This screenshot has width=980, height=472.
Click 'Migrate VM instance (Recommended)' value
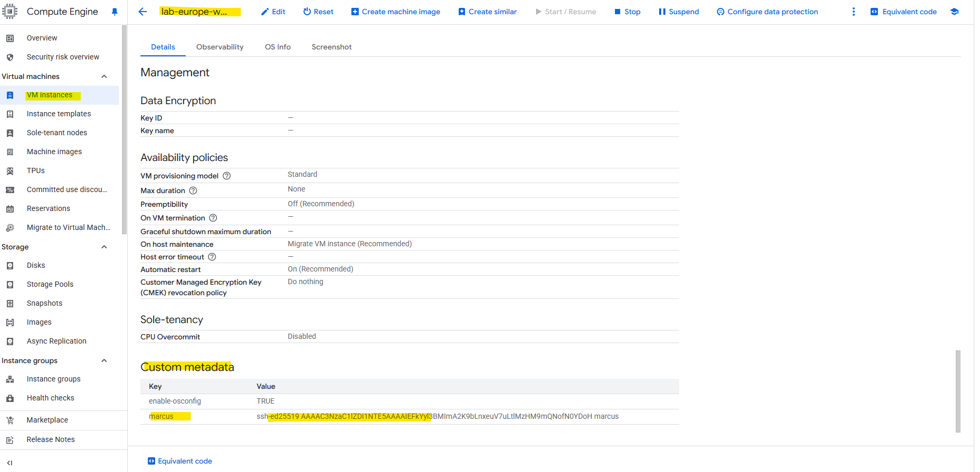[350, 244]
